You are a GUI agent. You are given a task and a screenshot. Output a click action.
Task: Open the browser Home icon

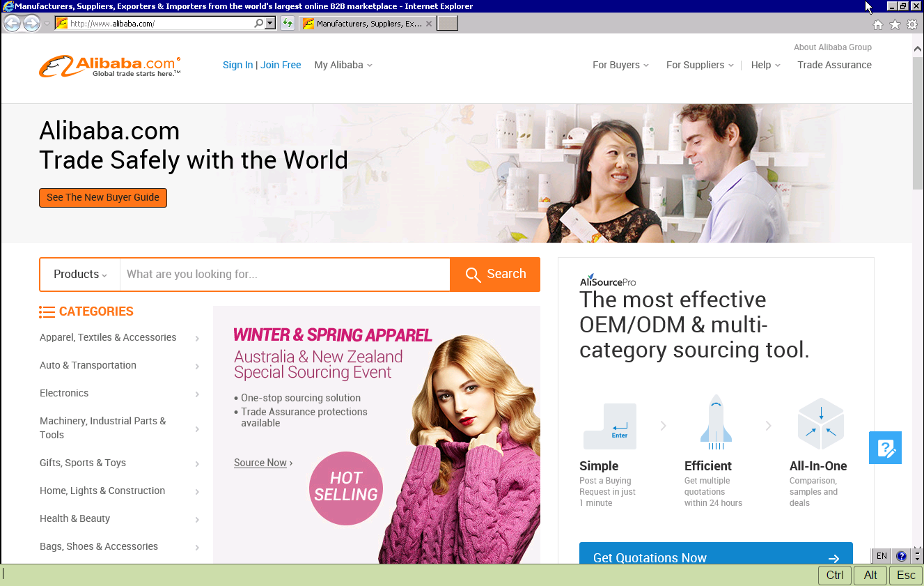[878, 24]
